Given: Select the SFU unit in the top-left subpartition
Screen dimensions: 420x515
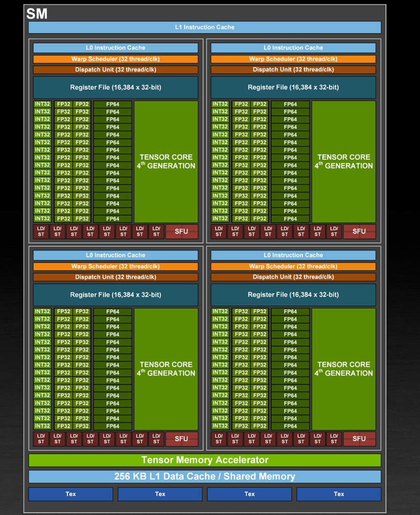Looking at the screenshot, I should coord(181,231).
